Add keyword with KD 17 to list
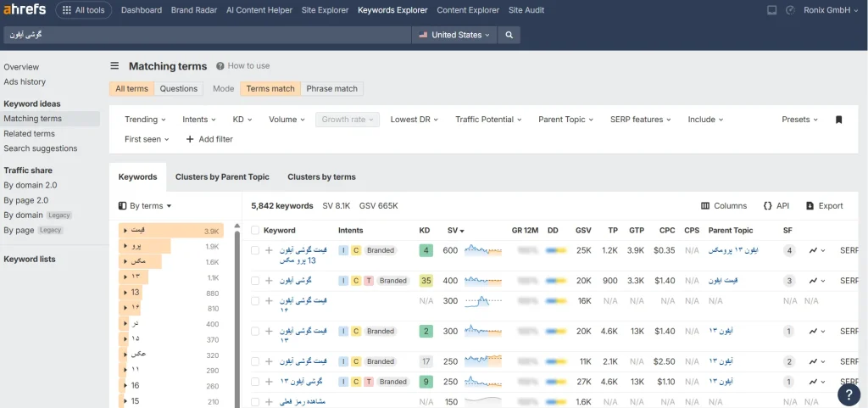This screenshot has width=868, height=408. (269, 361)
